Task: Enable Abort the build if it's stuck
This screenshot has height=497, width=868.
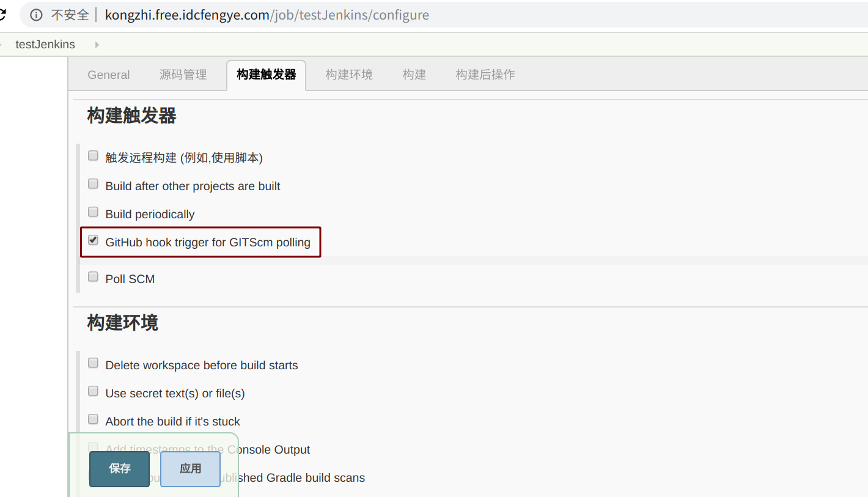Action: (x=93, y=419)
